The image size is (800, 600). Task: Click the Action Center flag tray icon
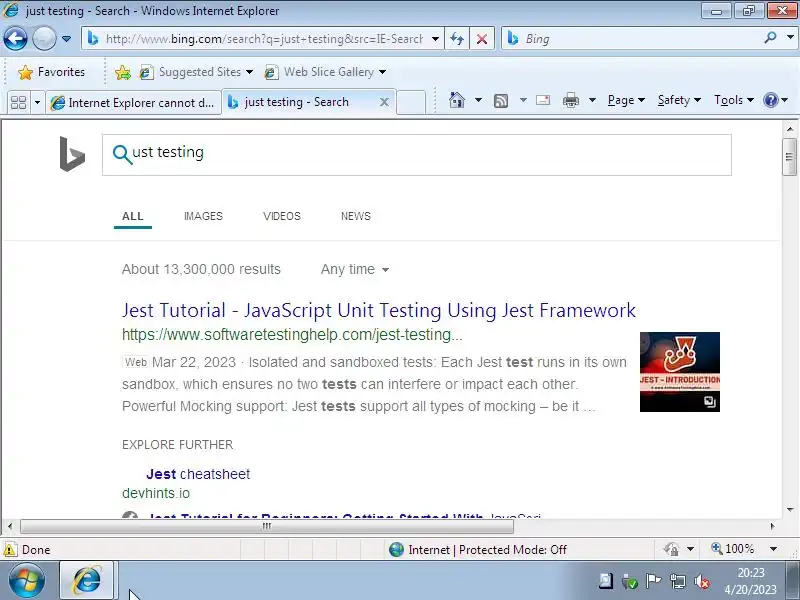click(x=653, y=581)
